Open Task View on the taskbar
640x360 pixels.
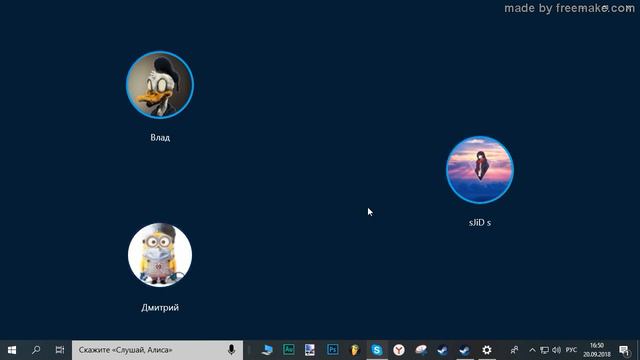coord(60,350)
